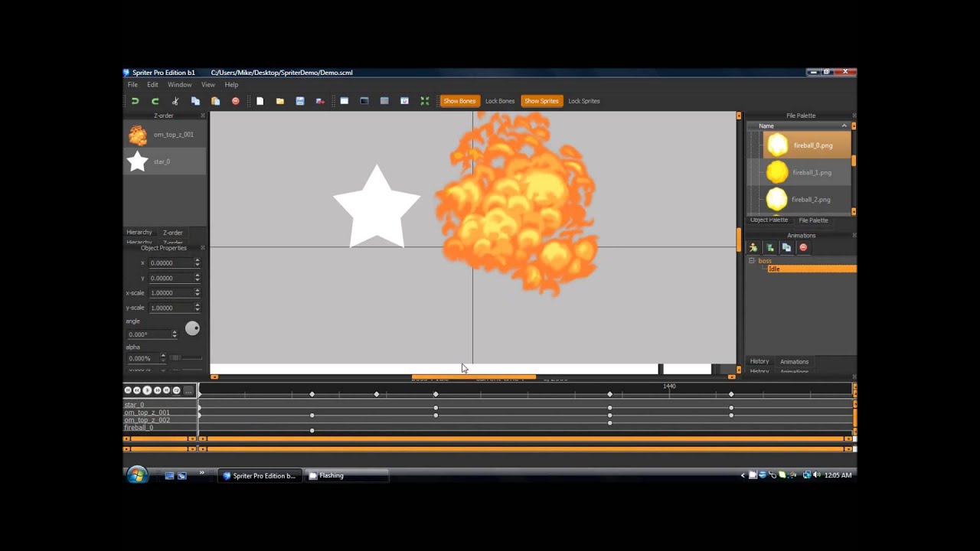Open a project via the folder icon
This screenshot has height=551, width=980.
pyautogui.click(x=280, y=101)
